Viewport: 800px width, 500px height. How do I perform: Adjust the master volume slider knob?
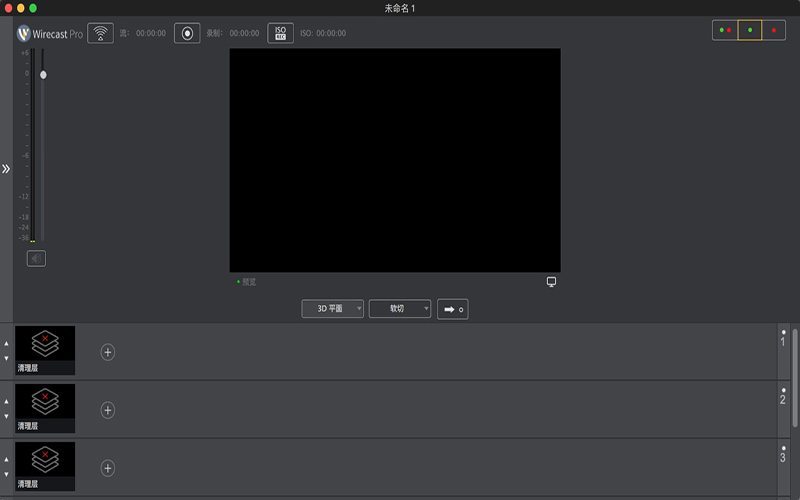coord(43,75)
